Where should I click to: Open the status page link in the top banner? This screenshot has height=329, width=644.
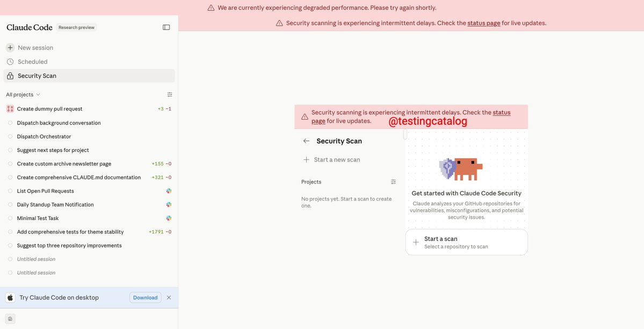(x=484, y=24)
